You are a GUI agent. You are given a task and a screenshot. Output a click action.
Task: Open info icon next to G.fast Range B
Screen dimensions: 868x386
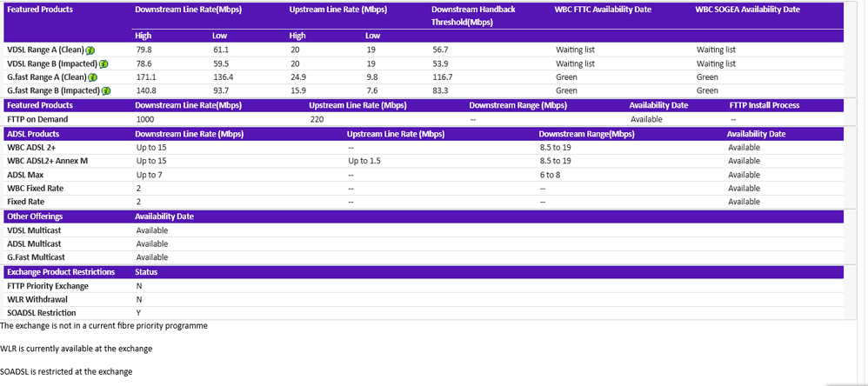(106, 90)
